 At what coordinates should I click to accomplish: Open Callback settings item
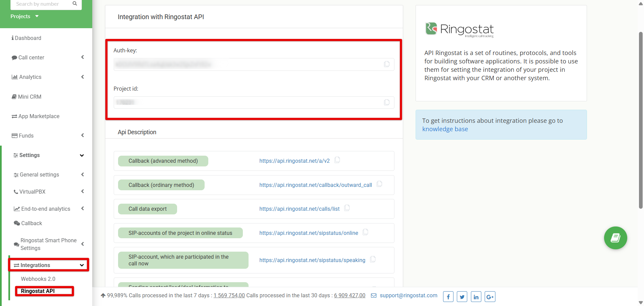(28, 223)
